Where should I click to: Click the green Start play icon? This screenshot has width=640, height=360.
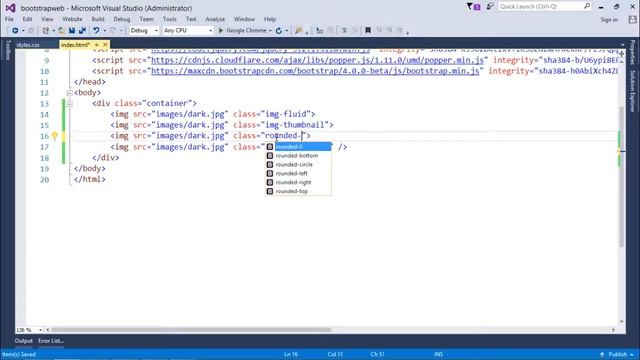[x=221, y=31]
